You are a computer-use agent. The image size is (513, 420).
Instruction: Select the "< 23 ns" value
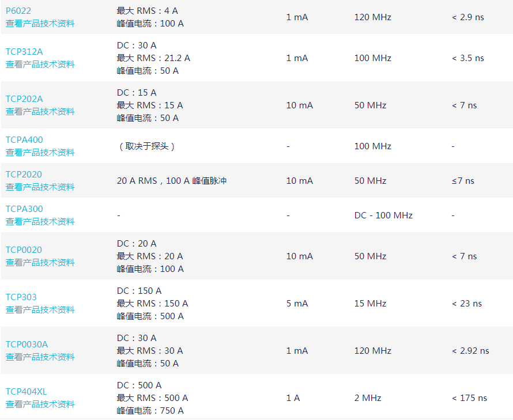click(x=467, y=304)
